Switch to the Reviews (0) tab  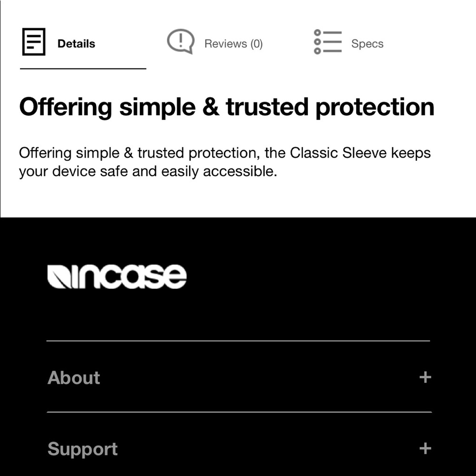[x=233, y=44]
